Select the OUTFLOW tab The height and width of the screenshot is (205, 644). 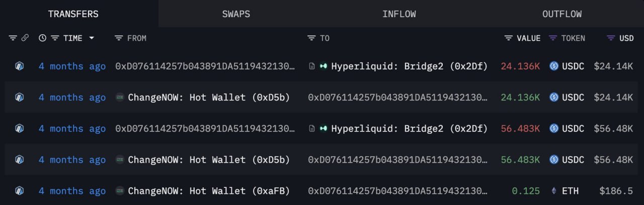click(561, 14)
